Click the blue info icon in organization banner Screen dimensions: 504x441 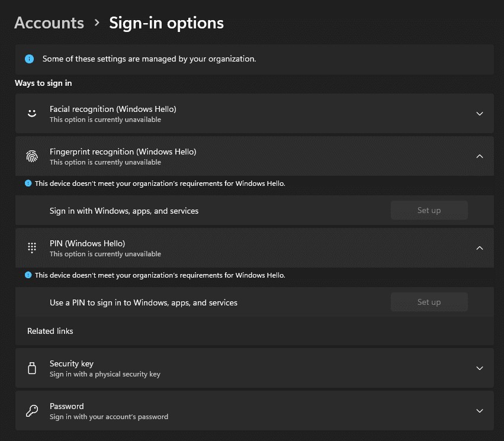point(29,59)
